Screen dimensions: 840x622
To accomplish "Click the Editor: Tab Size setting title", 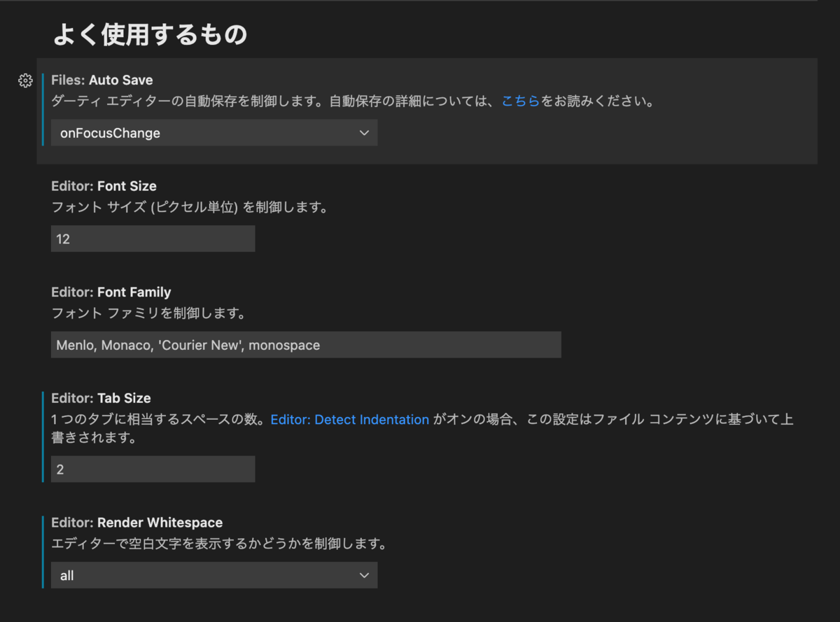I will pos(101,398).
